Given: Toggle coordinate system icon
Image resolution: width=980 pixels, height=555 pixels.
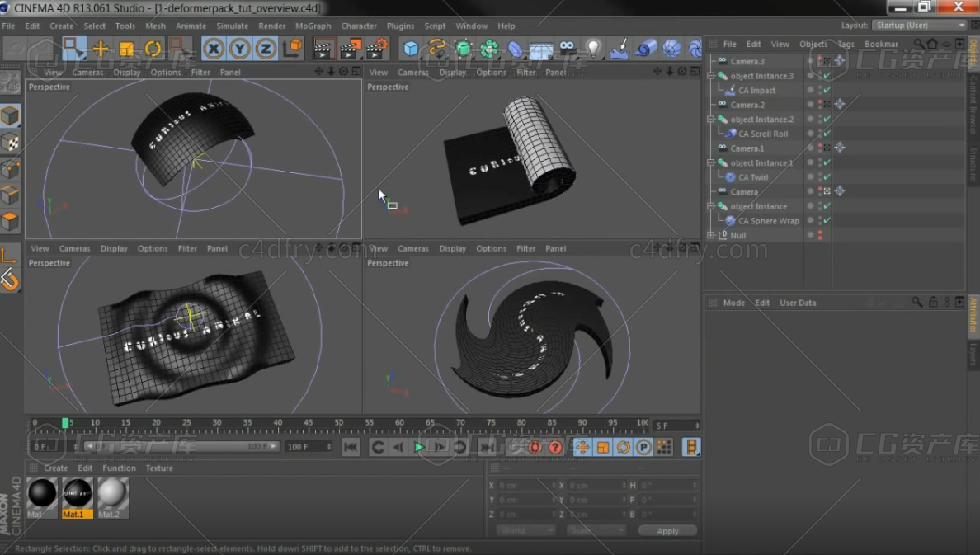Looking at the screenshot, I should click(292, 48).
